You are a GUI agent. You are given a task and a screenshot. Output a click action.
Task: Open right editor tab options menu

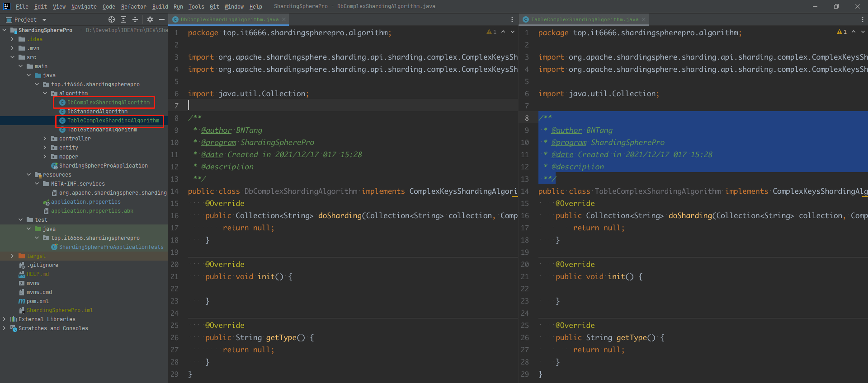[x=862, y=19]
